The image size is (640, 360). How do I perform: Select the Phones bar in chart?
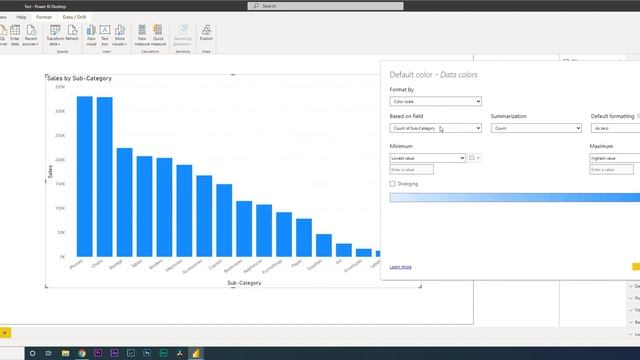pyautogui.click(x=84, y=176)
